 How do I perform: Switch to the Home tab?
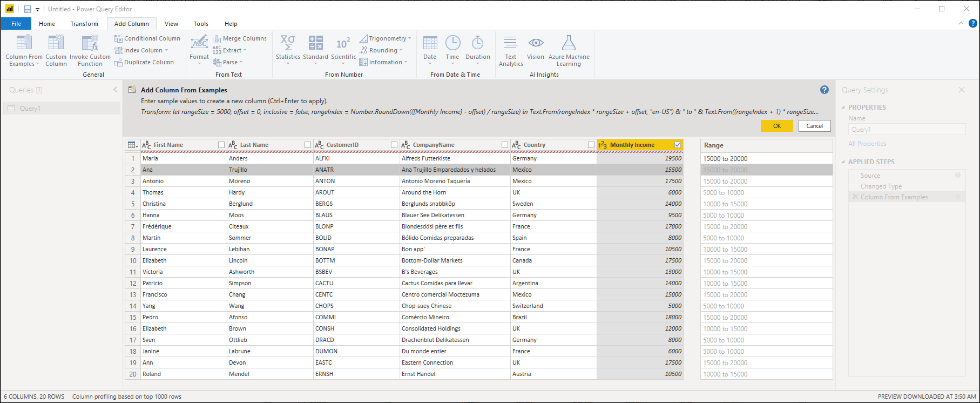click(x=47, y=24)
